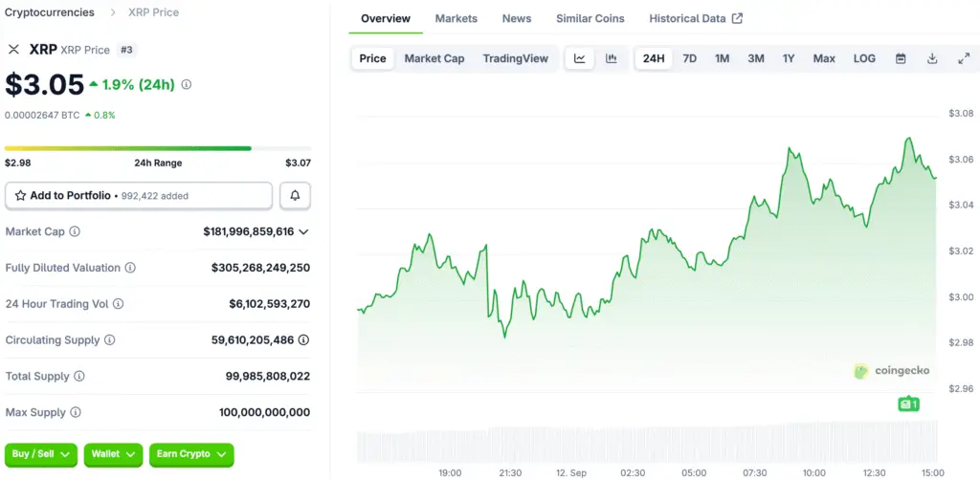The width and height of the screenshot is (980, 480).
Task: Click the $3.05 current price text
Action: [x=44, y=84]
